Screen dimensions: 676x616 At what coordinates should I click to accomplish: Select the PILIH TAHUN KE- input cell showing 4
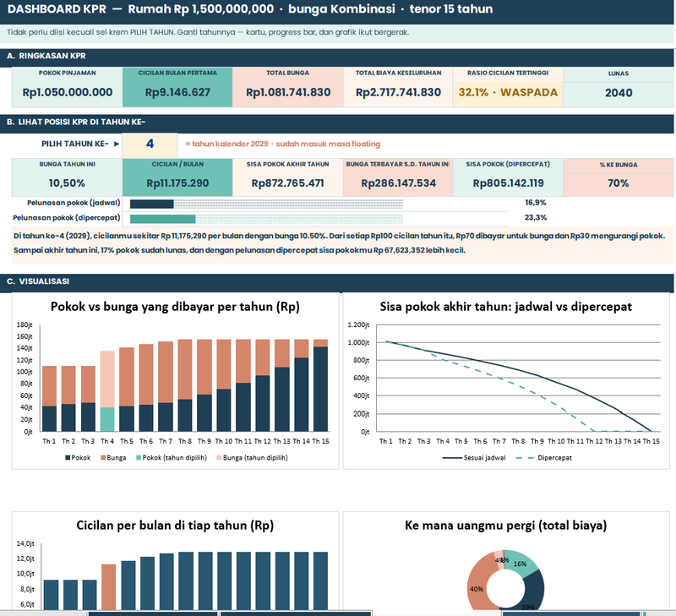tap(150, 144)
